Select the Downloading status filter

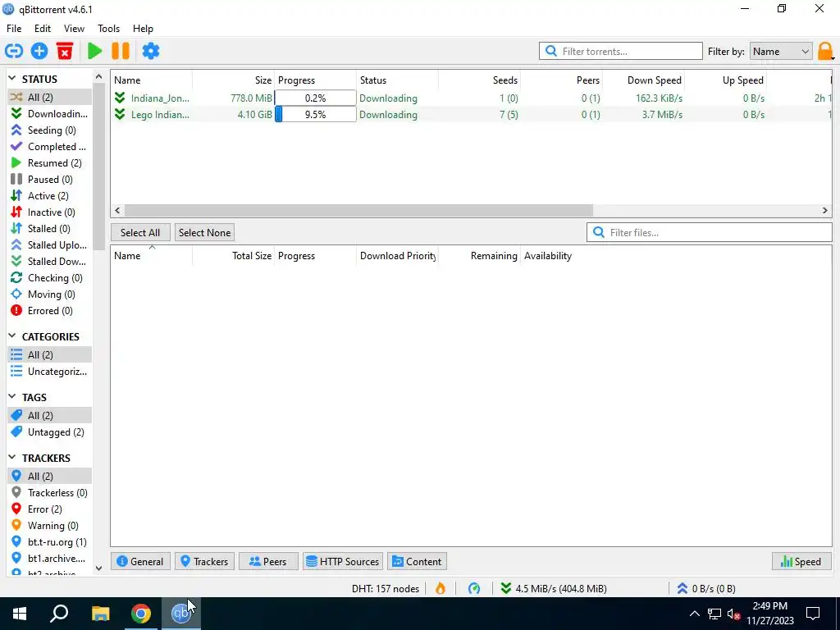pos(49,113)
